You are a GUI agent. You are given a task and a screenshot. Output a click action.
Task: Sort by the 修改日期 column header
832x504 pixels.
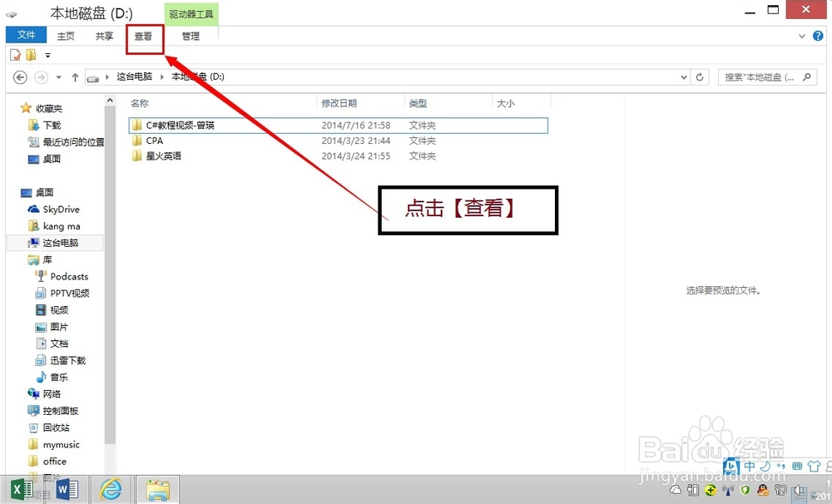[x=339, y=103]
